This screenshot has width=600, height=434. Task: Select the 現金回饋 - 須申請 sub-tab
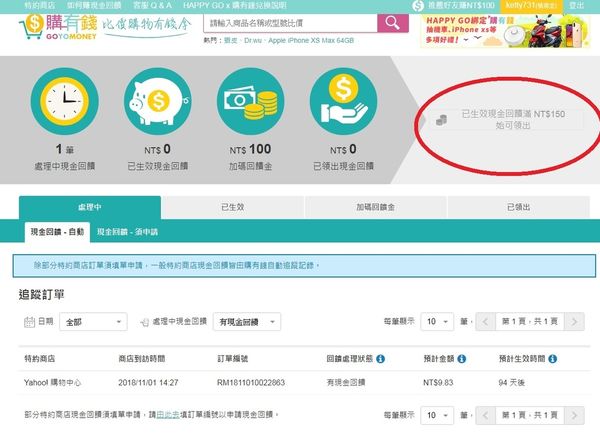(129, 232)
